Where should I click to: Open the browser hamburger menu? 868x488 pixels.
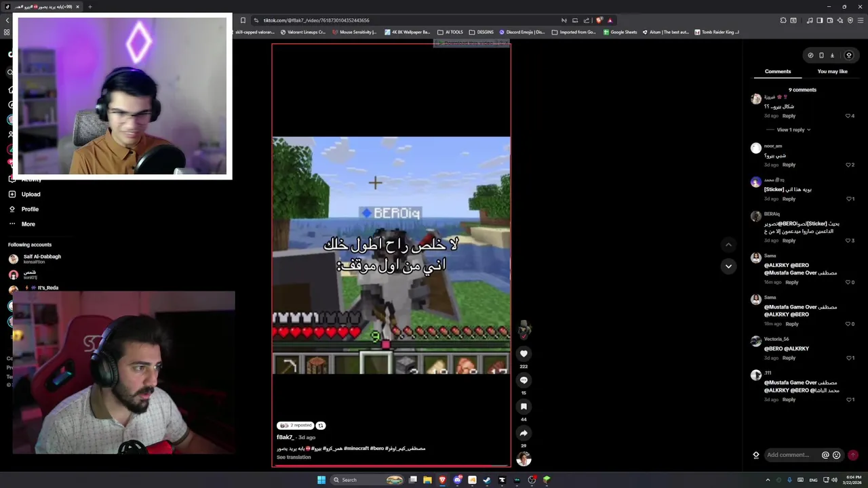(861, 20)
